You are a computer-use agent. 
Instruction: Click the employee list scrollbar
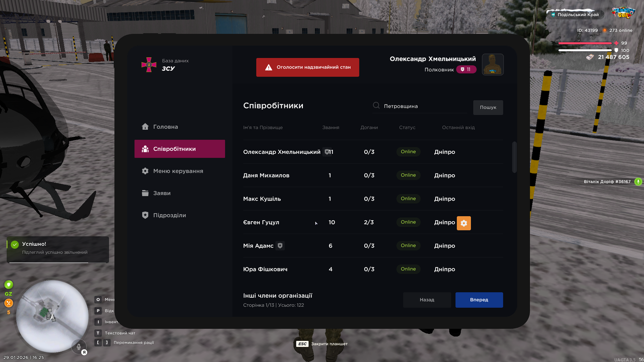[x=514, y=157]
